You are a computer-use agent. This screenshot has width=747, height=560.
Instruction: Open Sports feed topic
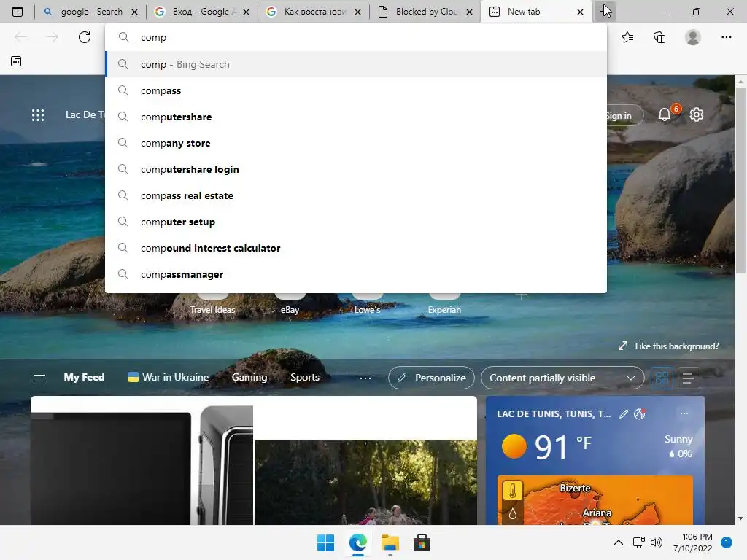tap(305, 377)
